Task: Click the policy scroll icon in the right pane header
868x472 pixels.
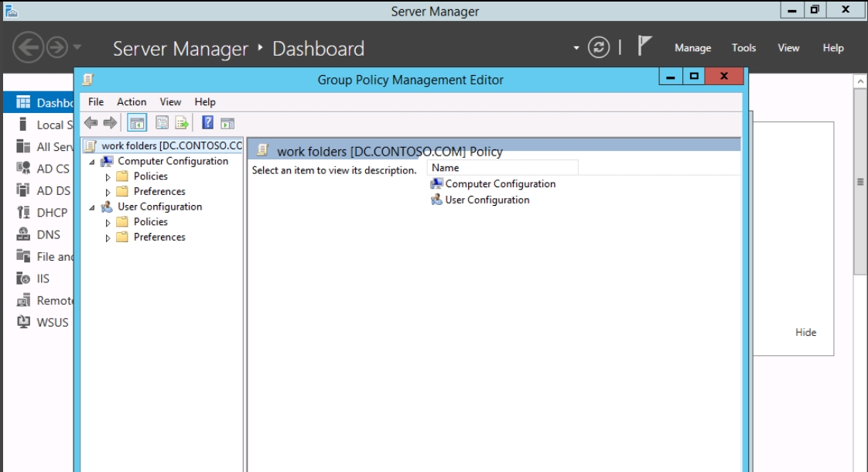Action: [x=263, y=150]
